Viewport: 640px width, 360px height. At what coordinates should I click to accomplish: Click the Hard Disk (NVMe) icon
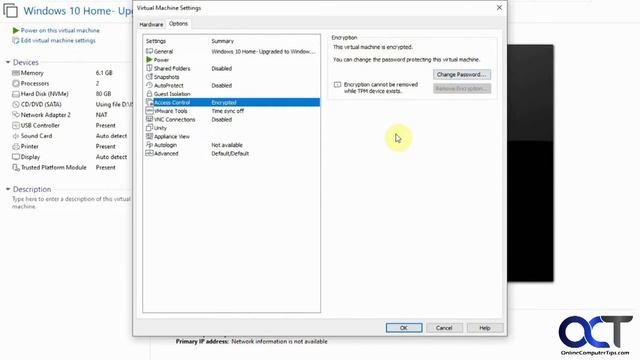tap(16, 94)
